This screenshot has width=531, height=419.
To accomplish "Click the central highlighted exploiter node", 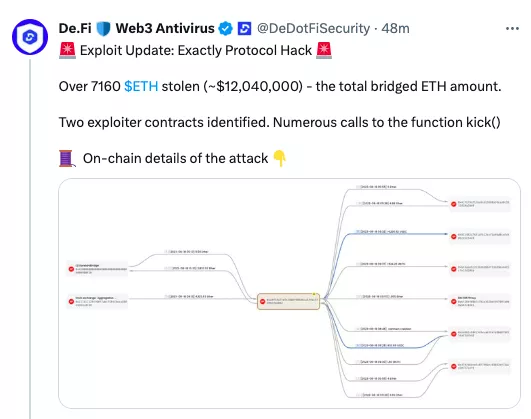I will point(289,301).
